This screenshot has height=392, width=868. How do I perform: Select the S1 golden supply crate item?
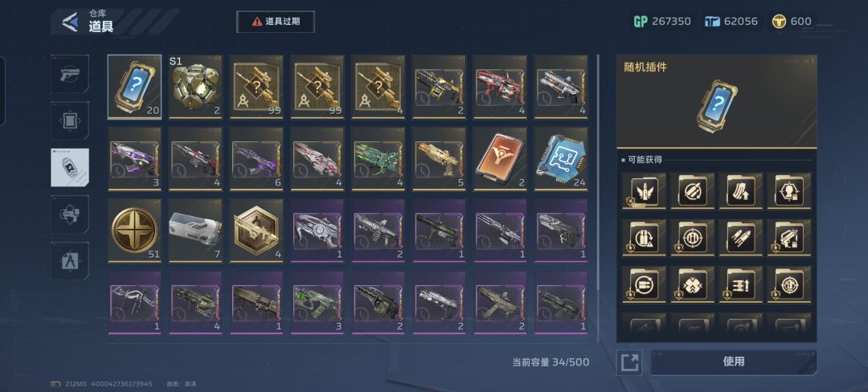[195, 86]
